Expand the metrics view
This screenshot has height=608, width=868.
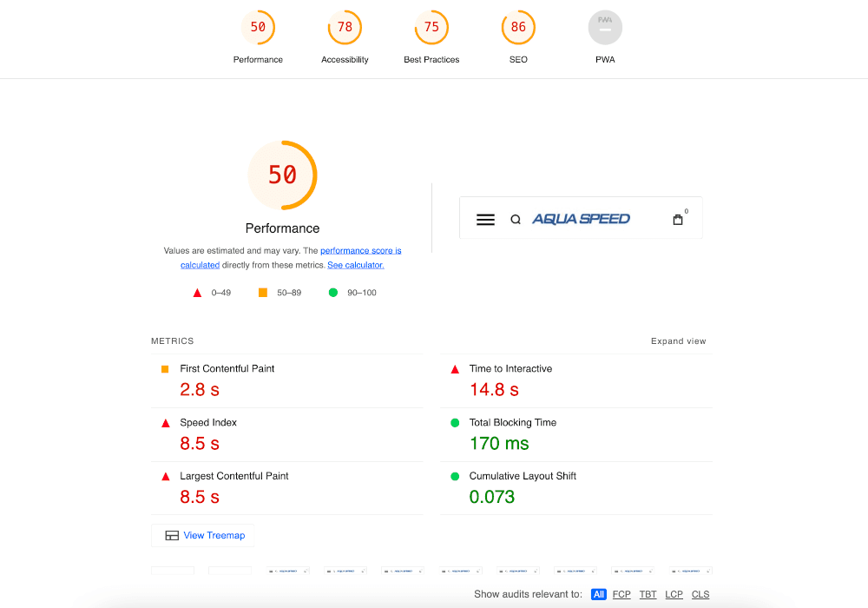[678, 341]
